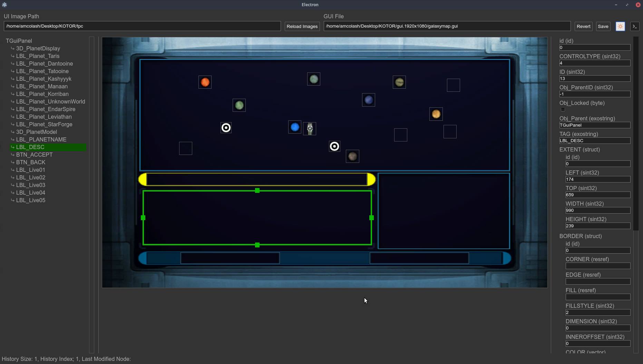Click the FILLSTYLE field showing 2
Image resolution: width=643 pixels, height=364 pixels.
[598, 313]
